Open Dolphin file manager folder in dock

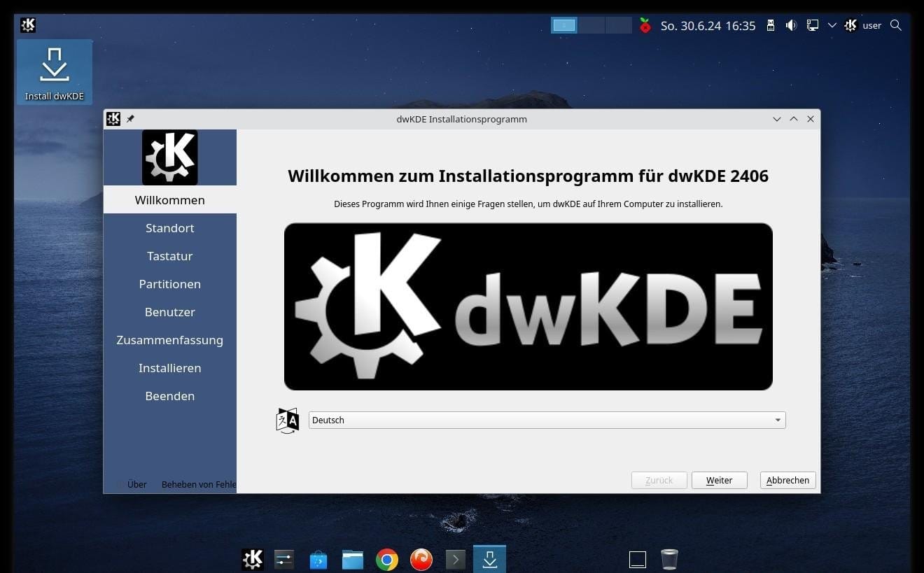[x=353, y=559]
